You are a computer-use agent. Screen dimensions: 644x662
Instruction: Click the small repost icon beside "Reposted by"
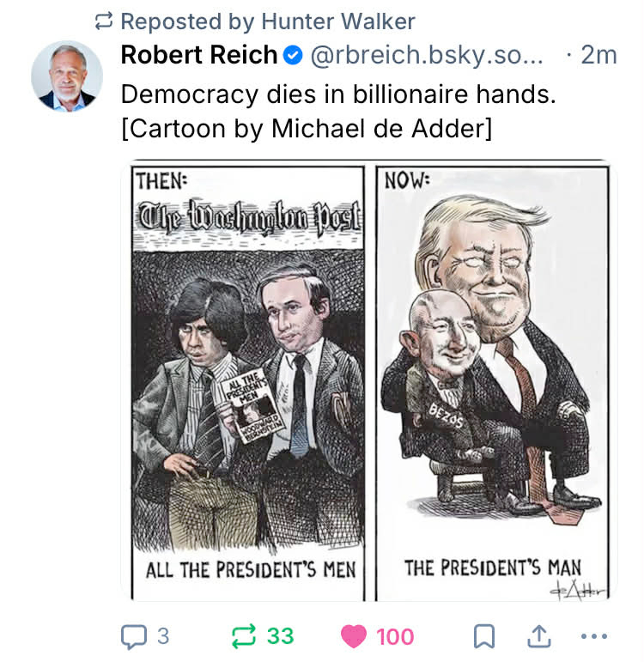tap(105, 21)
